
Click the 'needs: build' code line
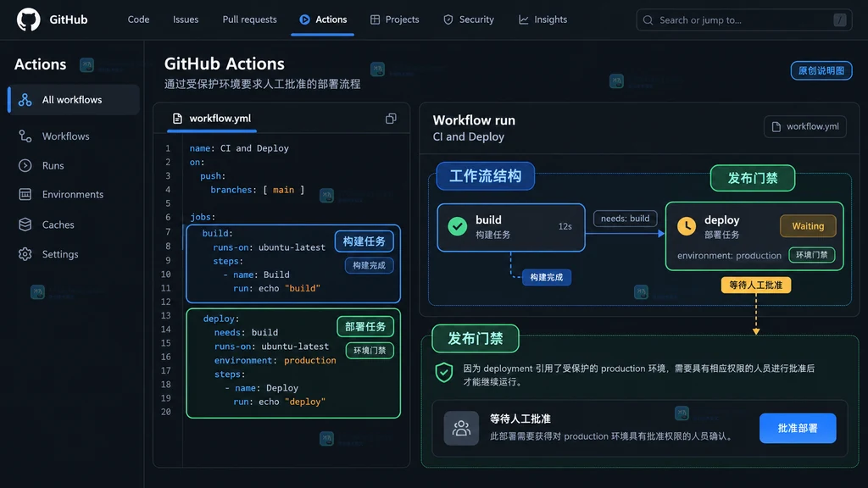coord(247,332)
